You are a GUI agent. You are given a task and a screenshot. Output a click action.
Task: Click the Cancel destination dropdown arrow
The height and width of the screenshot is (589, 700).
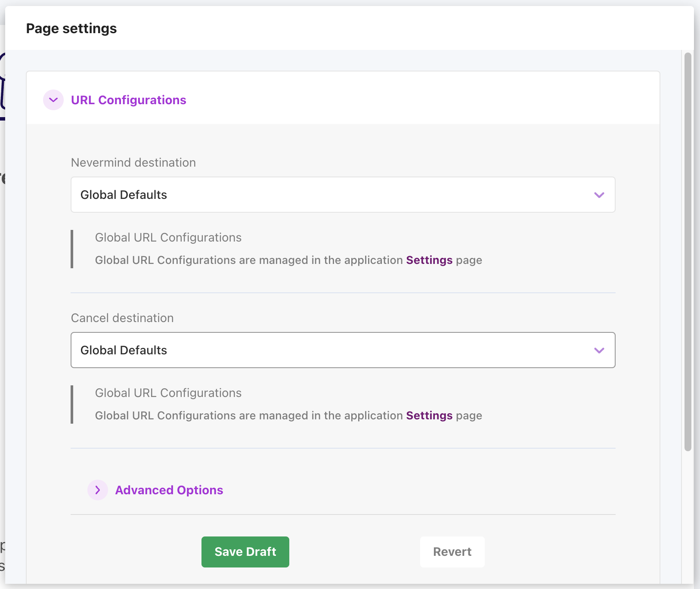[x=599, y=350]
